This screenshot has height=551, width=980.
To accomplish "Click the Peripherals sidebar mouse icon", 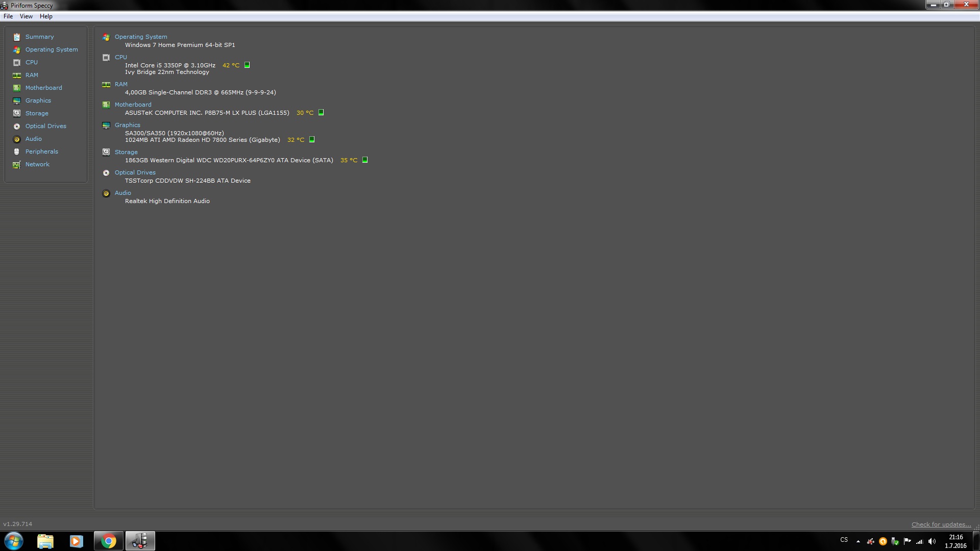I will click(x=17, y=152).
